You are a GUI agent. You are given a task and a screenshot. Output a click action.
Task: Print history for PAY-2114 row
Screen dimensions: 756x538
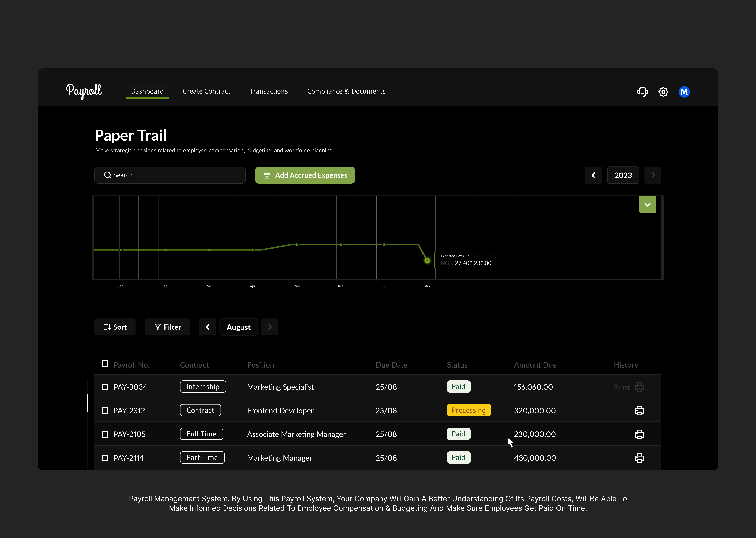(x=639, y=458)
